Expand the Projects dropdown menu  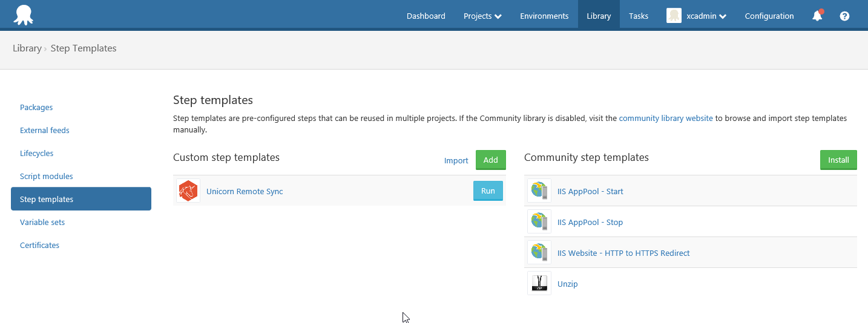point(482,16)
